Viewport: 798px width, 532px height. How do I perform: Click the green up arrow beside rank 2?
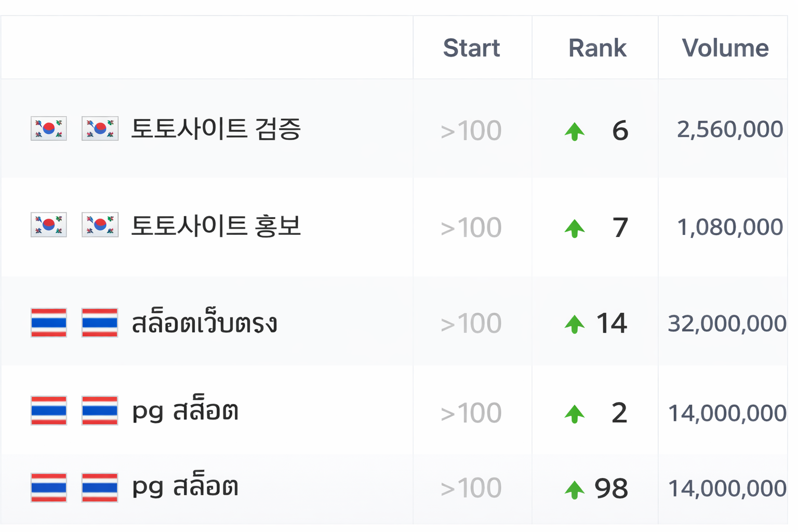coord(575,414)
